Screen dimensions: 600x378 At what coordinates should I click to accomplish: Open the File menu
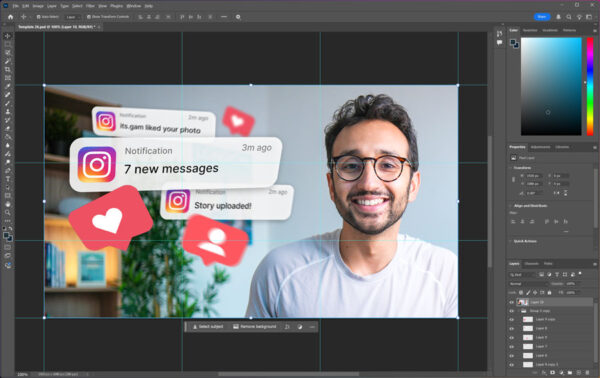tap(15, 6)
